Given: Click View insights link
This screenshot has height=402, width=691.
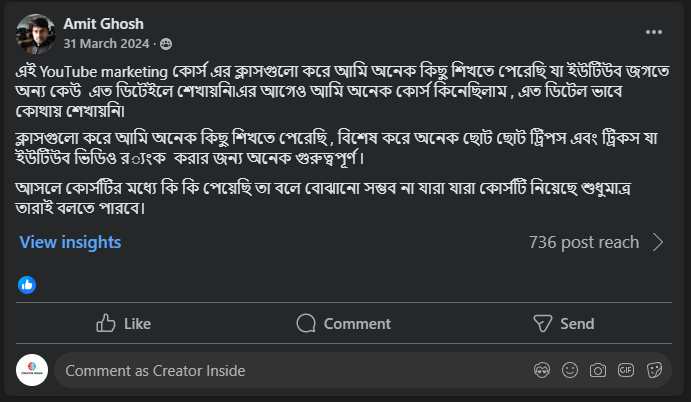Looking at the screenshot, I should pyautogui.click(x=70, y=242).
